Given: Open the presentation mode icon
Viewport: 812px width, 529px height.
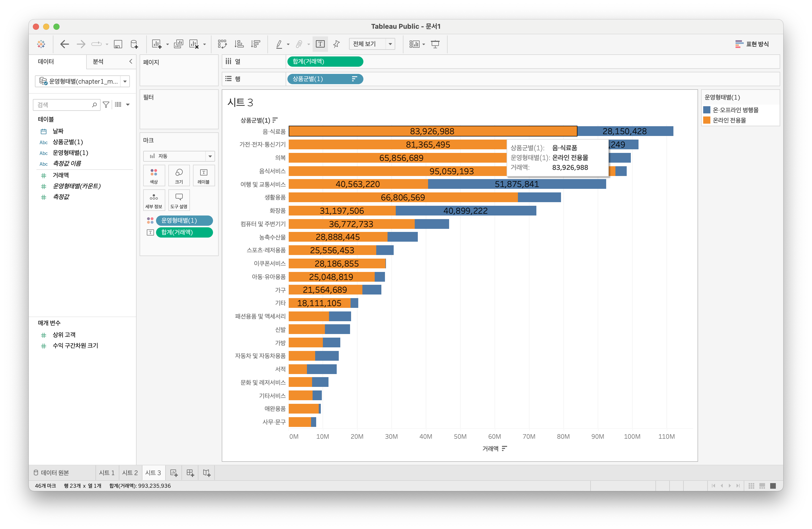Looking at the screenshot, I should (435, 44).
